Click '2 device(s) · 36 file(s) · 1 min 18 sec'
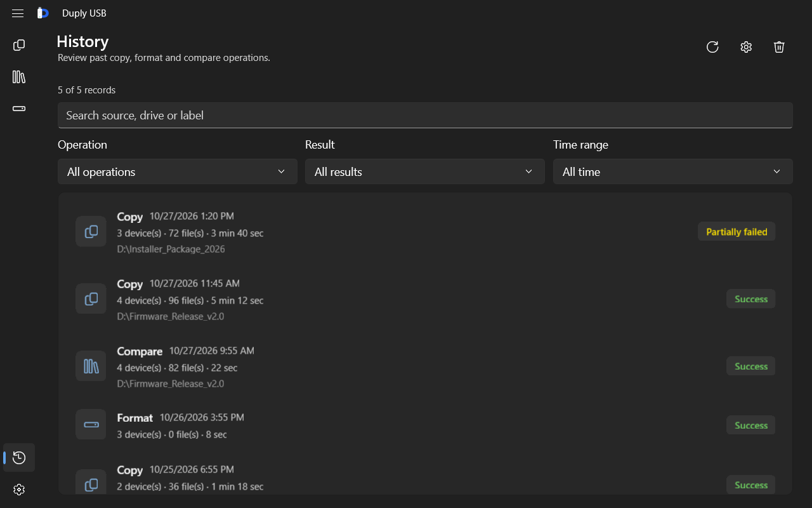812x508 pixels. click(x=190, y=486)
